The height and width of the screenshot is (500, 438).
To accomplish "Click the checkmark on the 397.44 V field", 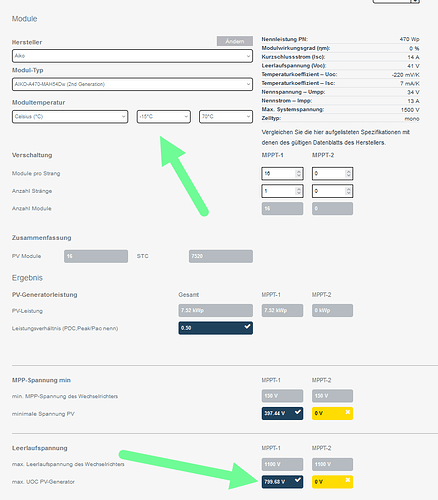I will point(298,412).
